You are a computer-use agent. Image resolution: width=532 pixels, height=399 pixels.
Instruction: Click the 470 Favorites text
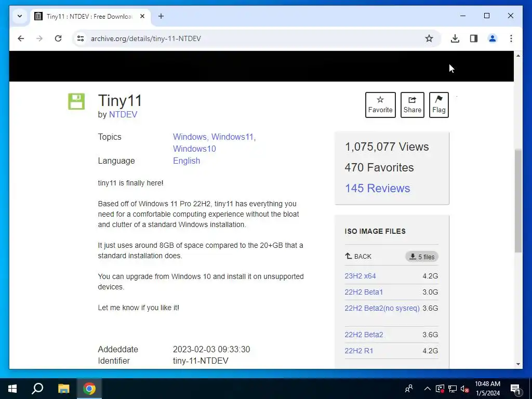coord(379,167)
